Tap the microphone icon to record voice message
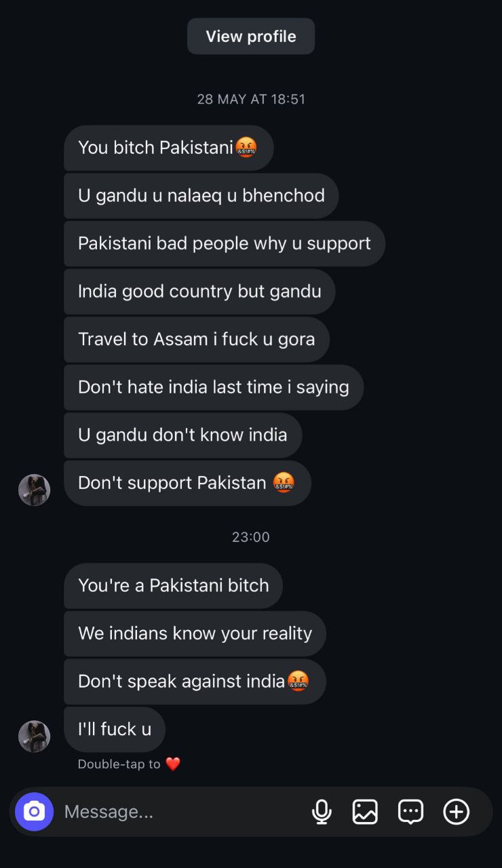 point(322,812)
